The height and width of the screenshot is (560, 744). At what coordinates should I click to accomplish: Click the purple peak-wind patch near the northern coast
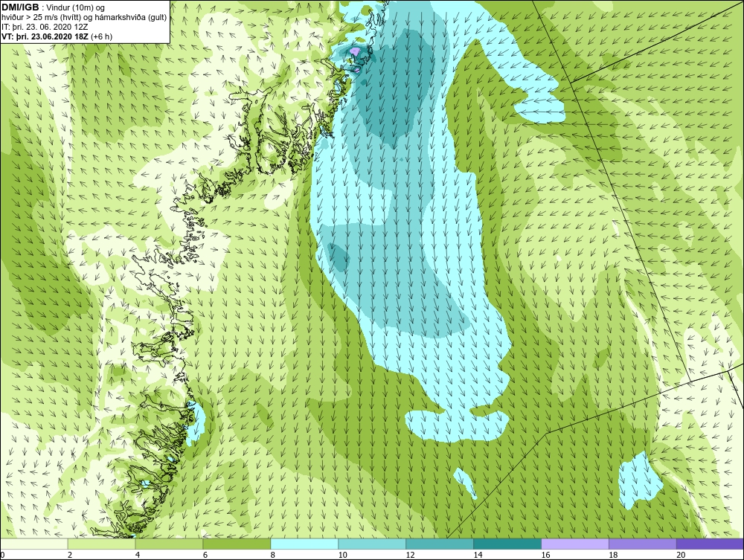point(356,51)
